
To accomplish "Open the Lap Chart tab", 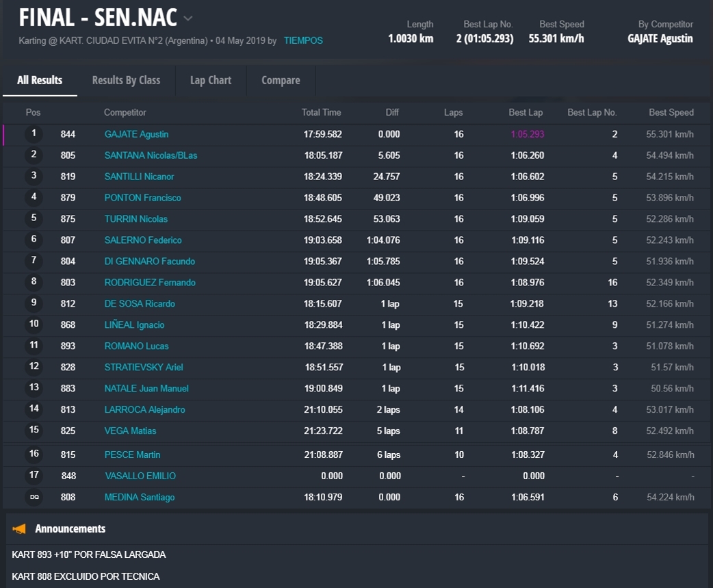I will coord(211,80).
